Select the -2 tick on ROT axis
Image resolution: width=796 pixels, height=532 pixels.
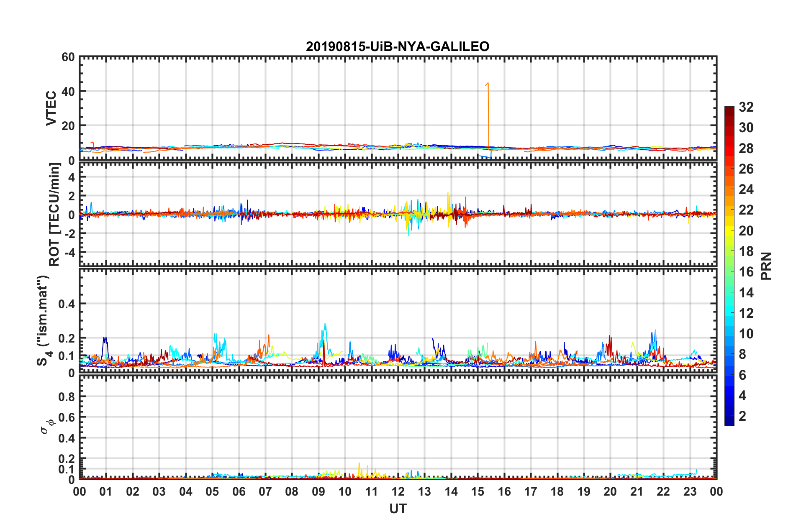click(69, 233)
